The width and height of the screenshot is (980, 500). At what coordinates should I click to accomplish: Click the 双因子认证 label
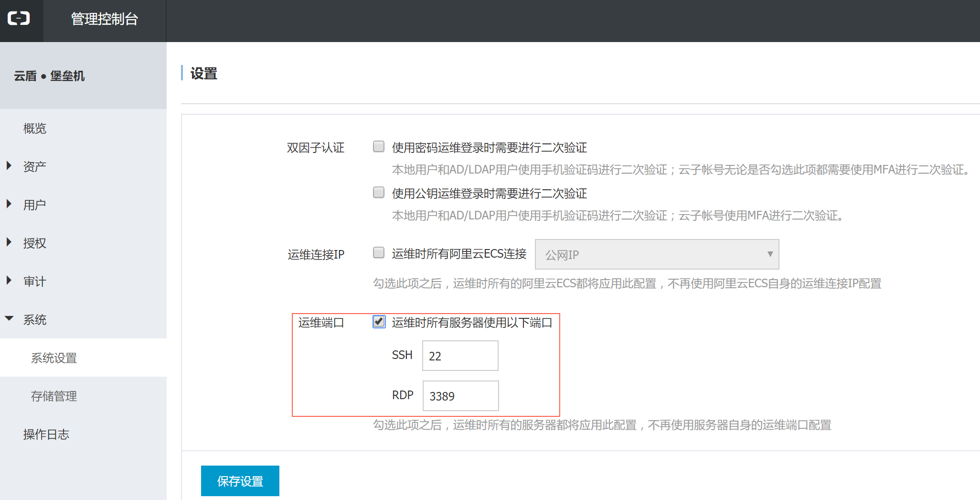pos(315,148)
